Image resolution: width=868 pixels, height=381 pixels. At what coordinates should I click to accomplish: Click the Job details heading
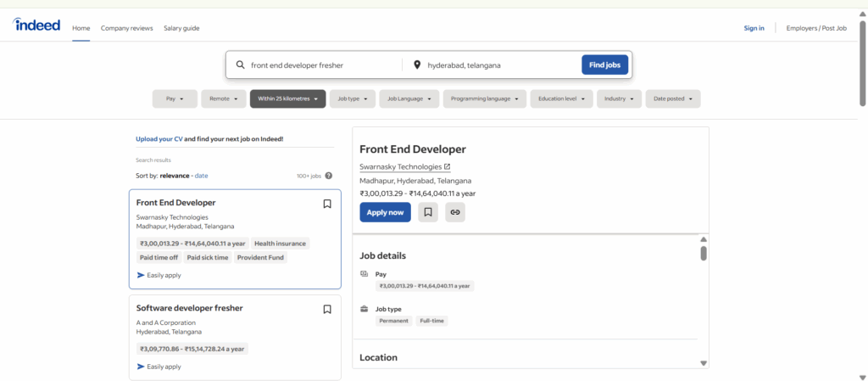click(382, 256)
